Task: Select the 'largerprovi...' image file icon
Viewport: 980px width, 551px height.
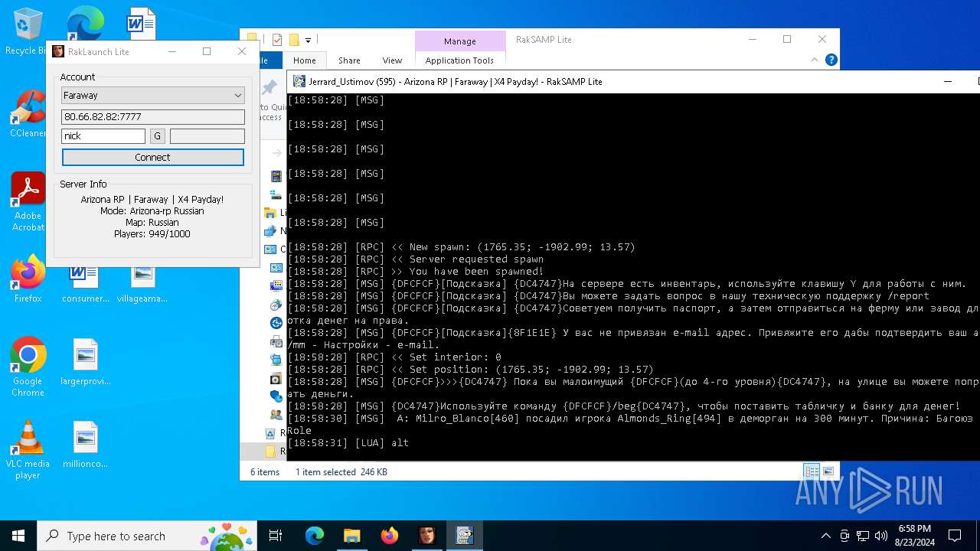Action: (x=85, y=362)
